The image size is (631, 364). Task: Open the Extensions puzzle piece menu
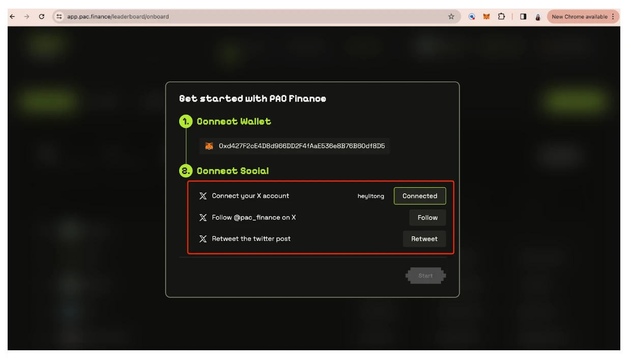tap(501, 17)
